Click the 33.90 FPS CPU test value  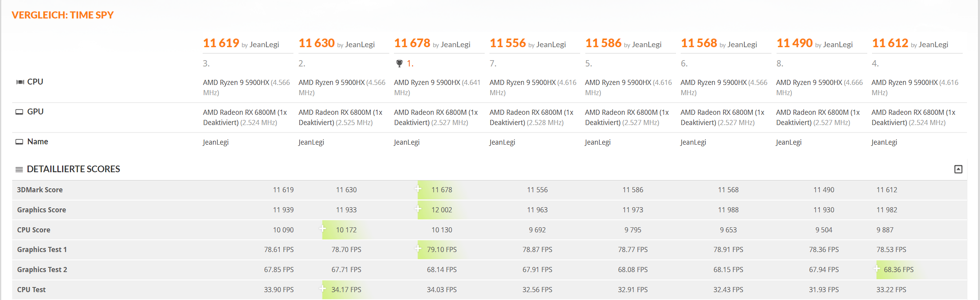[279, 290]
